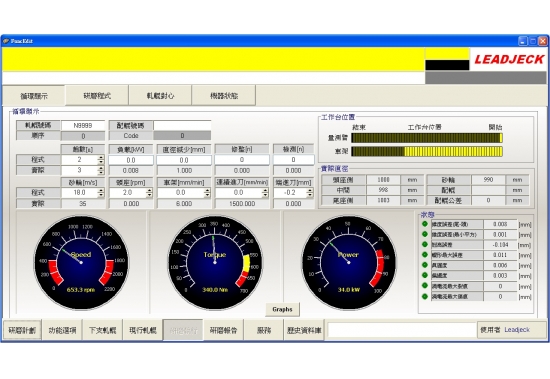Select the 軋輥對心 tab
Image resolution: width=550 pixels, height=379 pixels.
tap(160, 95)
